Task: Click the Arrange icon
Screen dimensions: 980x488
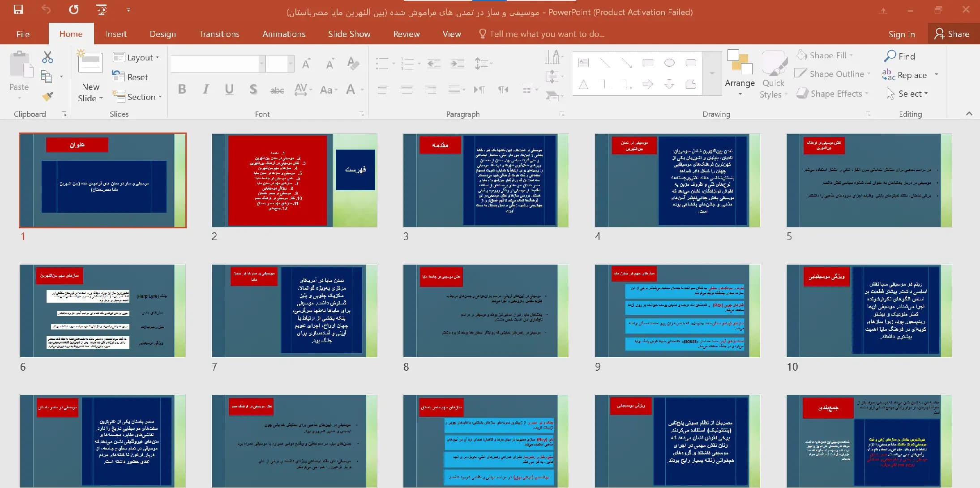Action: [x=740, y=62]
